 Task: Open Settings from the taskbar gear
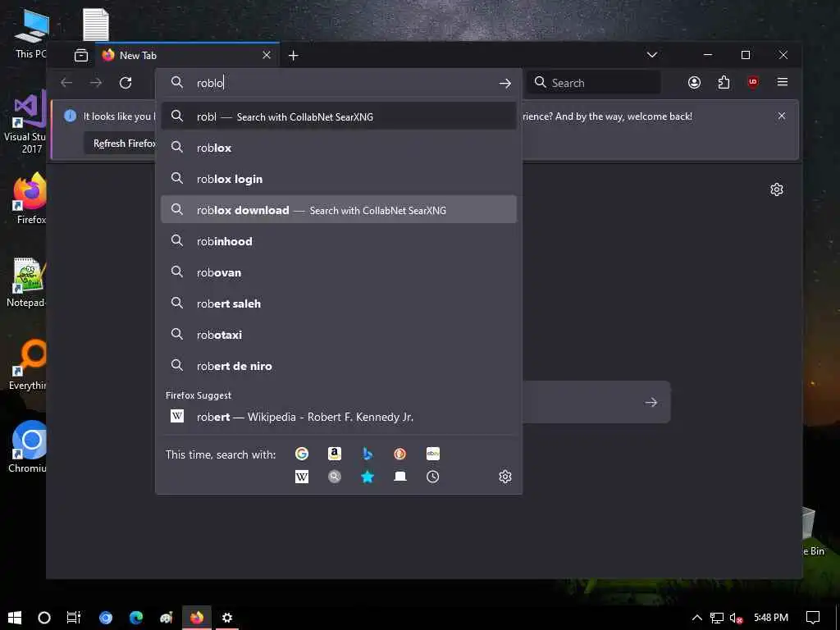tap(227, 618)
